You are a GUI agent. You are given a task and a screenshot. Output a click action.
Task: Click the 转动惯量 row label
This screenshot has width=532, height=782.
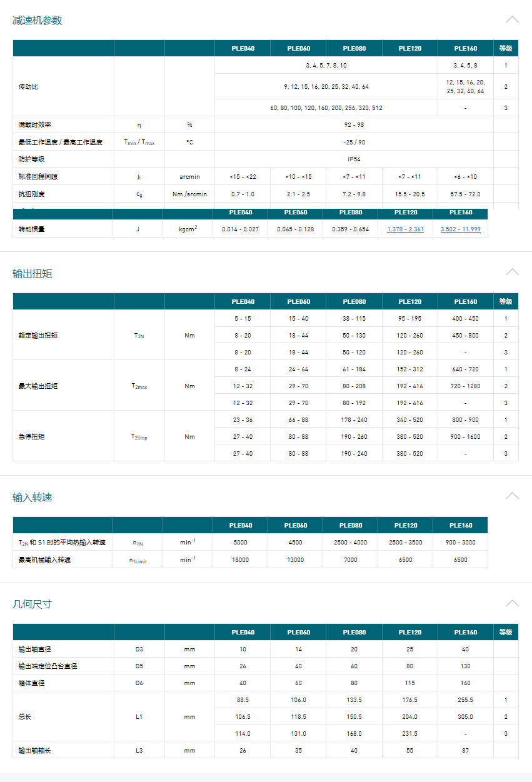click(31, 229)
